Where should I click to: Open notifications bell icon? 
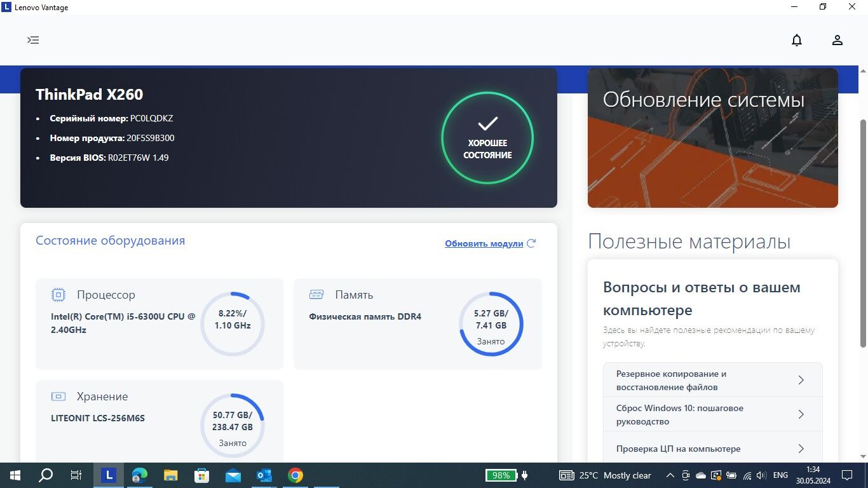click(x=797, y=40)
